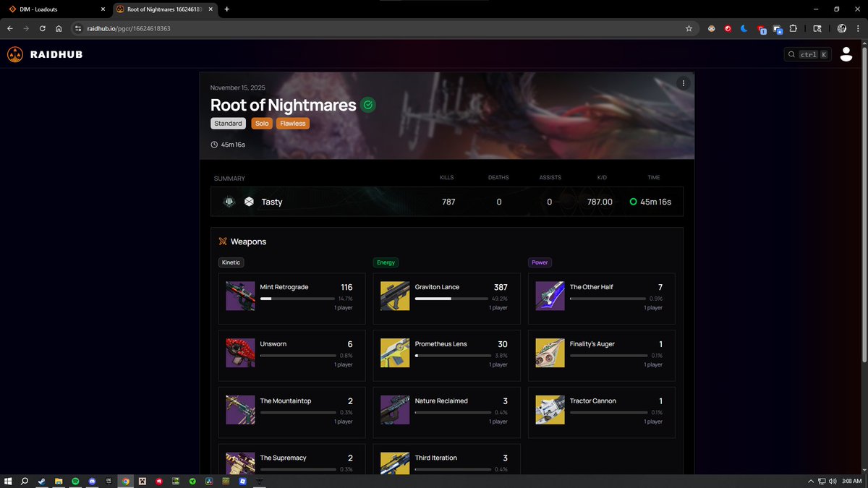Screen dimensions: 868x488
Task: Click the site info icon in address bar
Action: coord(78,29)
